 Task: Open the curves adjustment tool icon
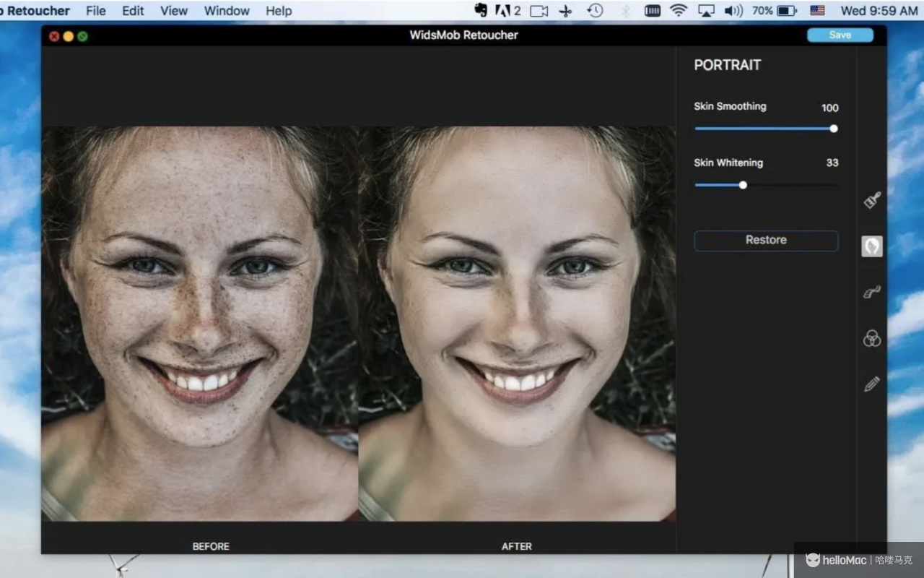coord(872,292)
